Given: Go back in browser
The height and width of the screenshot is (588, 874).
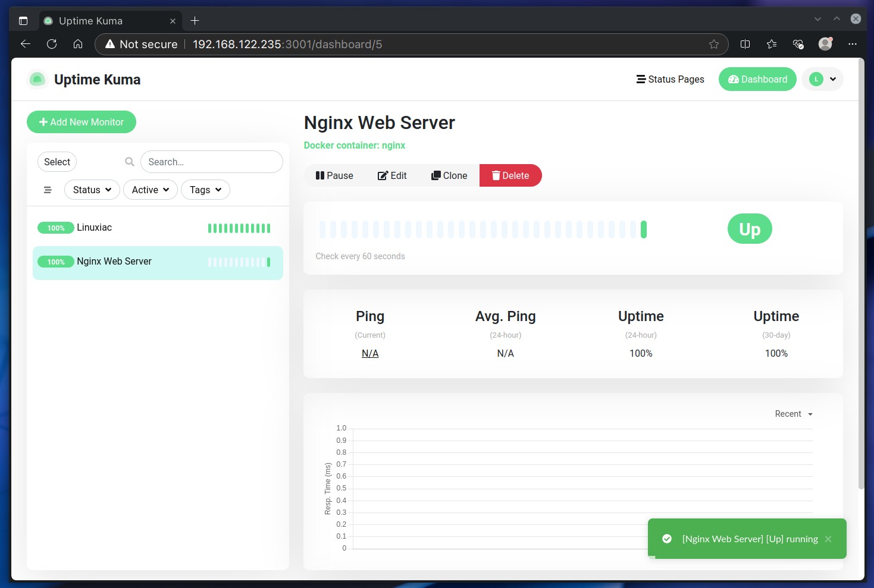Looking at the screenshot, I should pos(26,44).
